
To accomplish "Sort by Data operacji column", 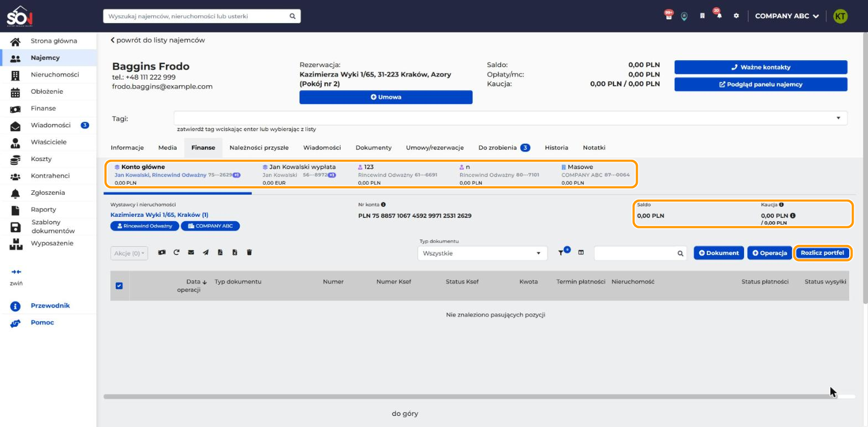I will pyautogui.click(x=192, y=285).
